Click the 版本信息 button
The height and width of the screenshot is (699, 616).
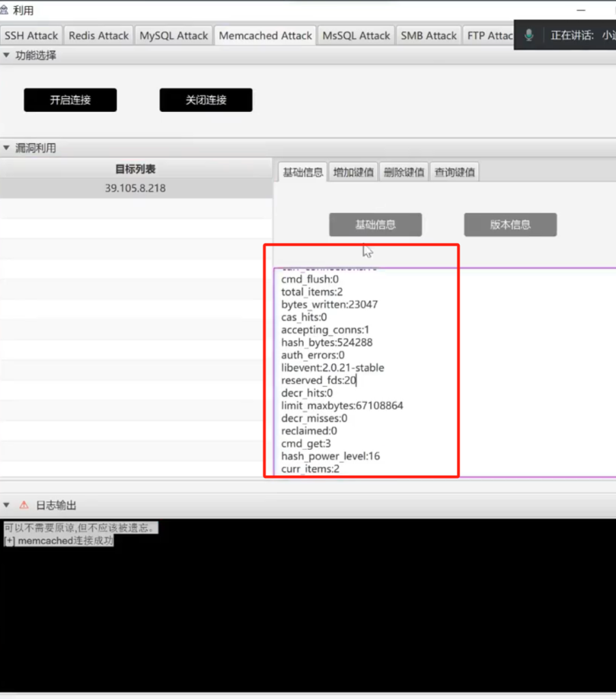pyautogui.click(x=510, y=225)
